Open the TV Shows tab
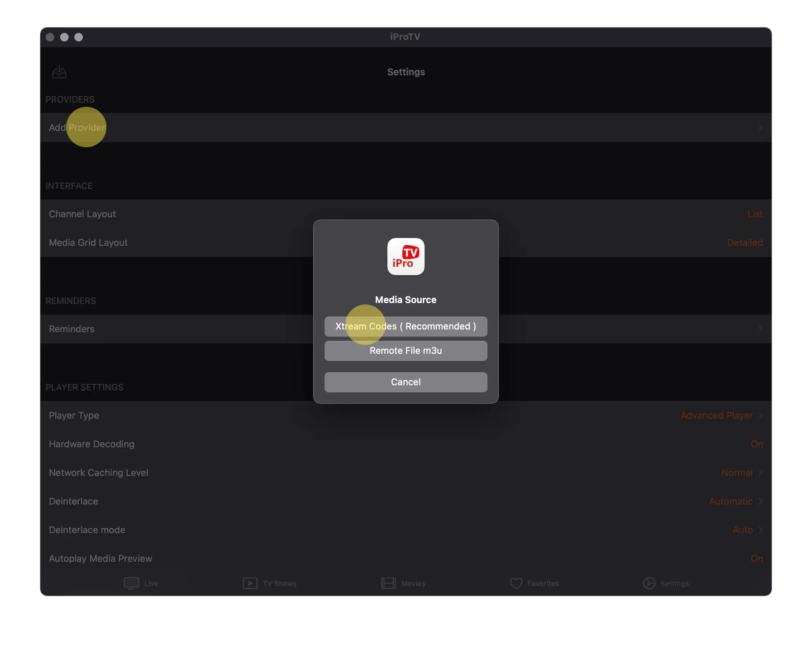This screenshot has height=649, width=812. tap(270, 583)
